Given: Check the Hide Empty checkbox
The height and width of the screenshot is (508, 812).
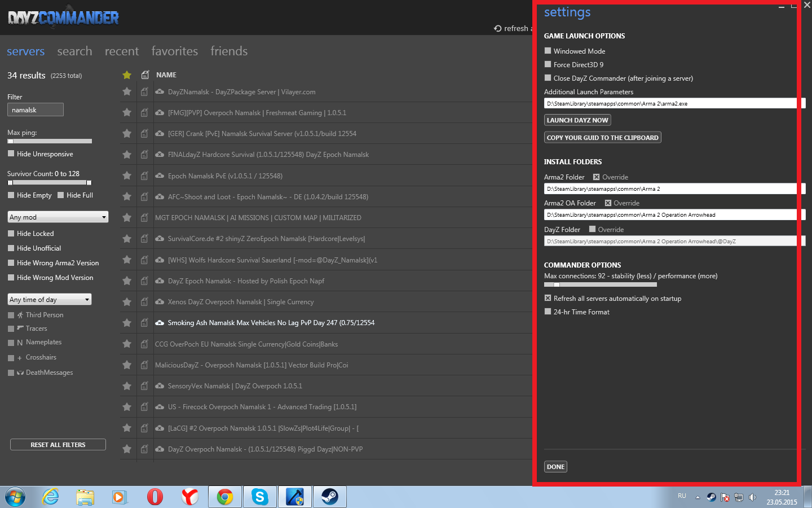Looking at the screenshot, I should [11, 195].
